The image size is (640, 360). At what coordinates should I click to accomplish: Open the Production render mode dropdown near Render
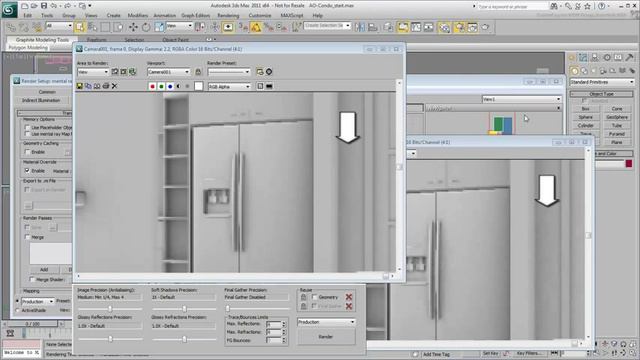(x=326, y=322)
